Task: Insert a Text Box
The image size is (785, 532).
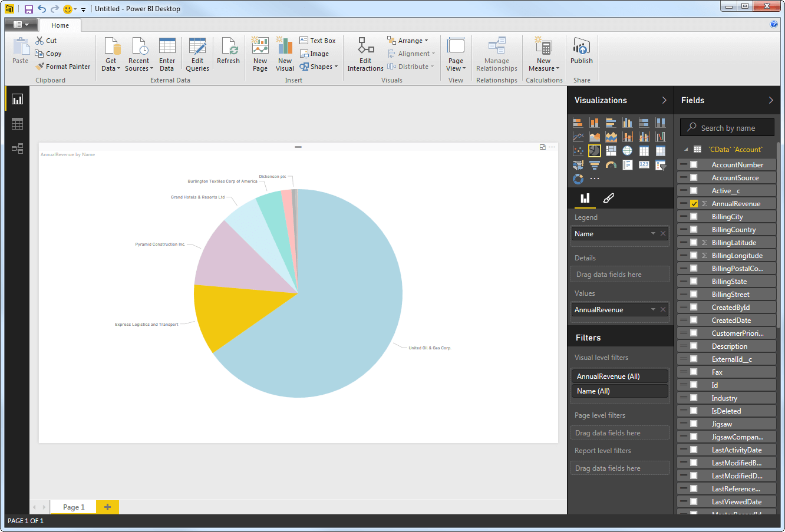Action: (317, 41)
